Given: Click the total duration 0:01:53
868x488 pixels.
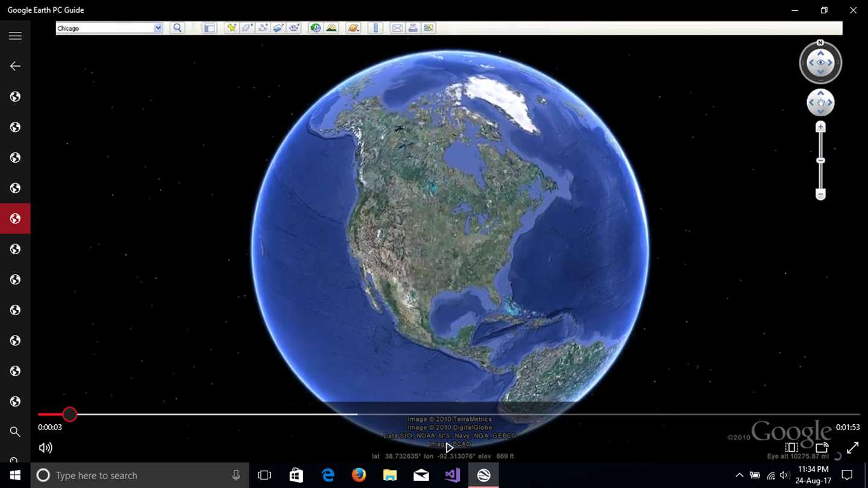Looking at the screenshot, I should click(848, 427).
